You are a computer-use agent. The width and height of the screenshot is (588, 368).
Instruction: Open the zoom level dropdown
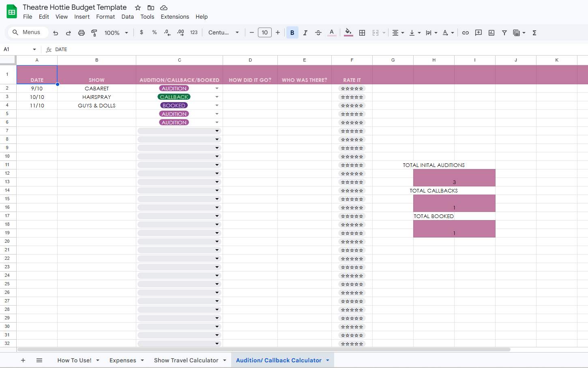pyautogui.click(x=116, y=33)
